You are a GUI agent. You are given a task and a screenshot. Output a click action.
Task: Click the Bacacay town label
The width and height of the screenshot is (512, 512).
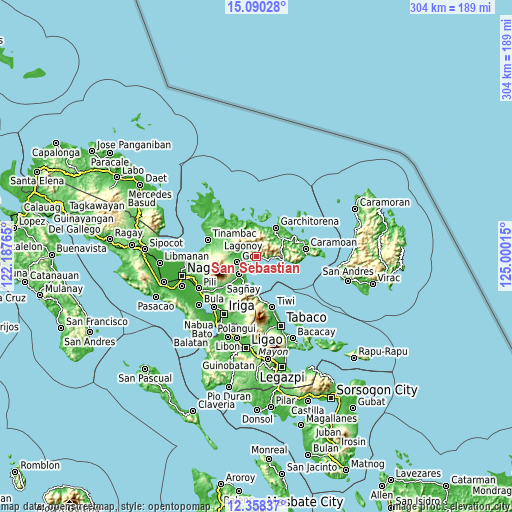click(x=316, y=332)
